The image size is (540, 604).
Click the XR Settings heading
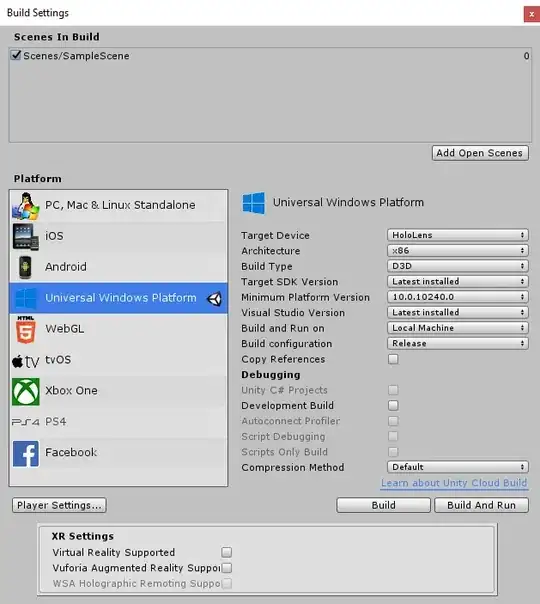point(83,536)
